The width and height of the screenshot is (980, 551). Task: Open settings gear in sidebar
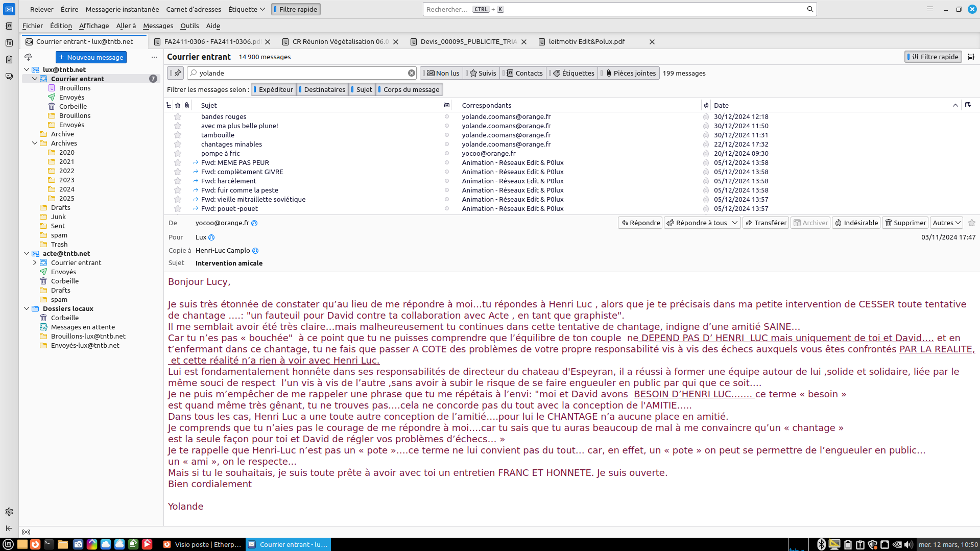tap(9, 512)
